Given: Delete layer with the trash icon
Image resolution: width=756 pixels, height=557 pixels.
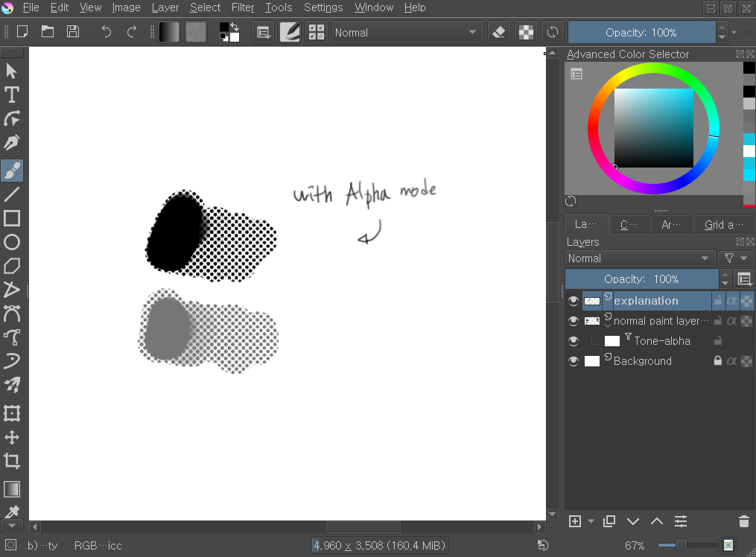Looking at the screenshot, I should (x=743, y=521).
